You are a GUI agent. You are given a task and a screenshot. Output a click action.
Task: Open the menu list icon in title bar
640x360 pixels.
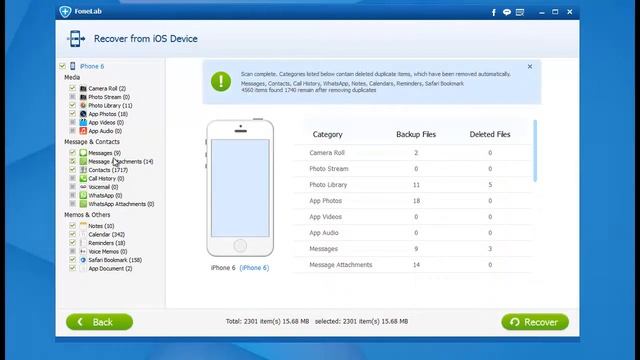point(520,12)
